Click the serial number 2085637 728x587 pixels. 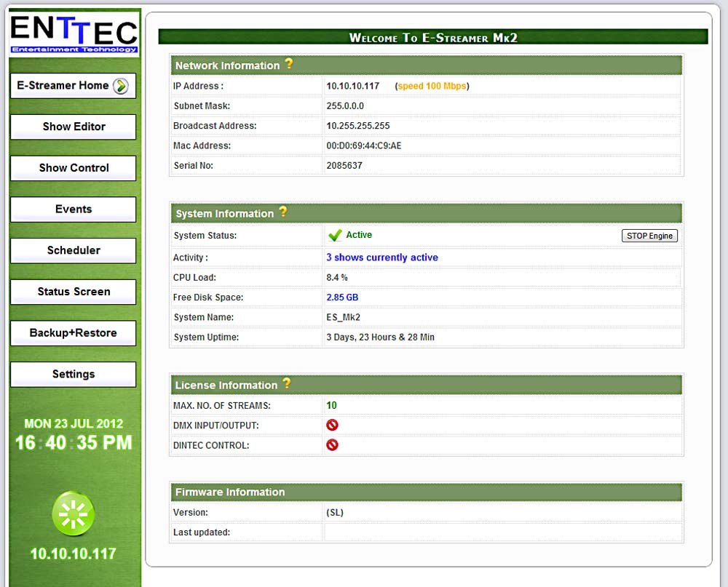pos(344,166)
